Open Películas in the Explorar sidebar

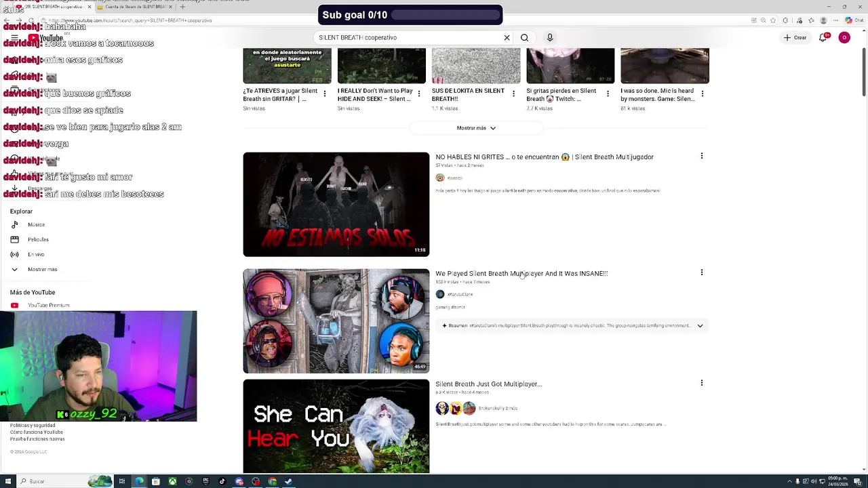tap(38, 239)
